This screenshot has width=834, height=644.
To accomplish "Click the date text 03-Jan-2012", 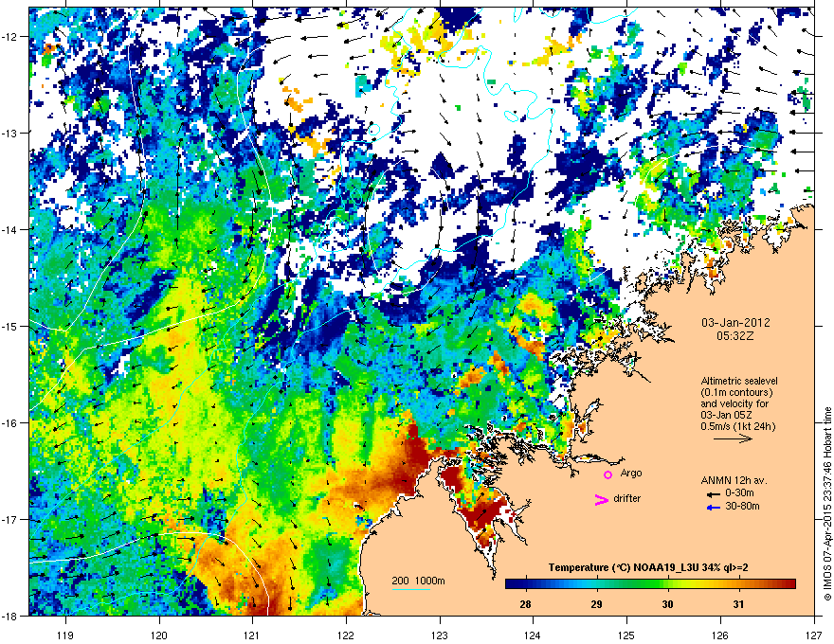I will 735,323.
